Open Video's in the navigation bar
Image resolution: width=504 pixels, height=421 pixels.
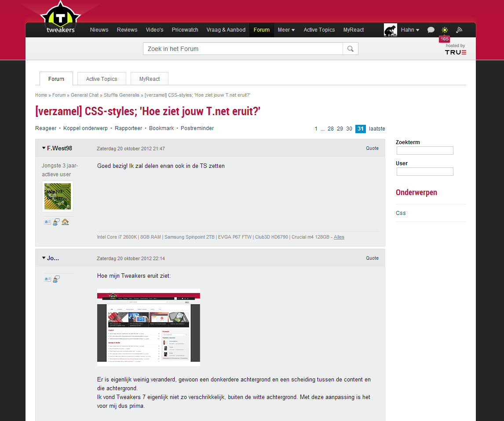point(155,30)
